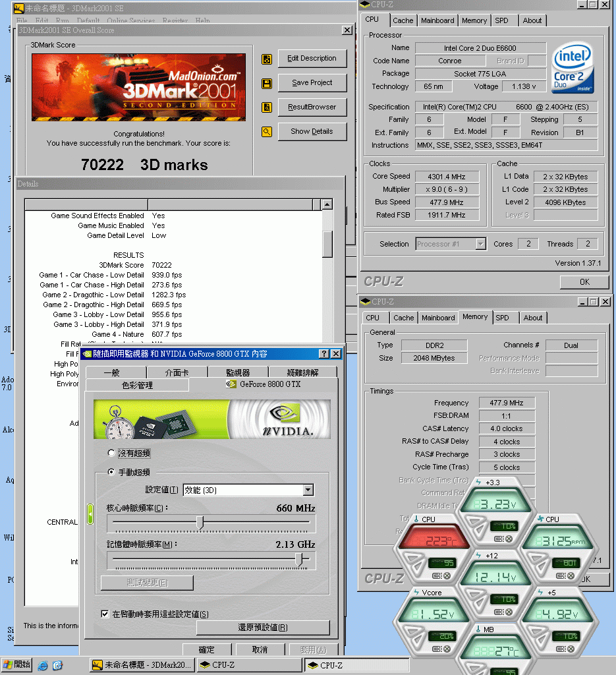The image size is (616, 675).
Task: Open the 介面卡 tab in the NVIDIA properties dialog
Action: (x=177, y=372)
